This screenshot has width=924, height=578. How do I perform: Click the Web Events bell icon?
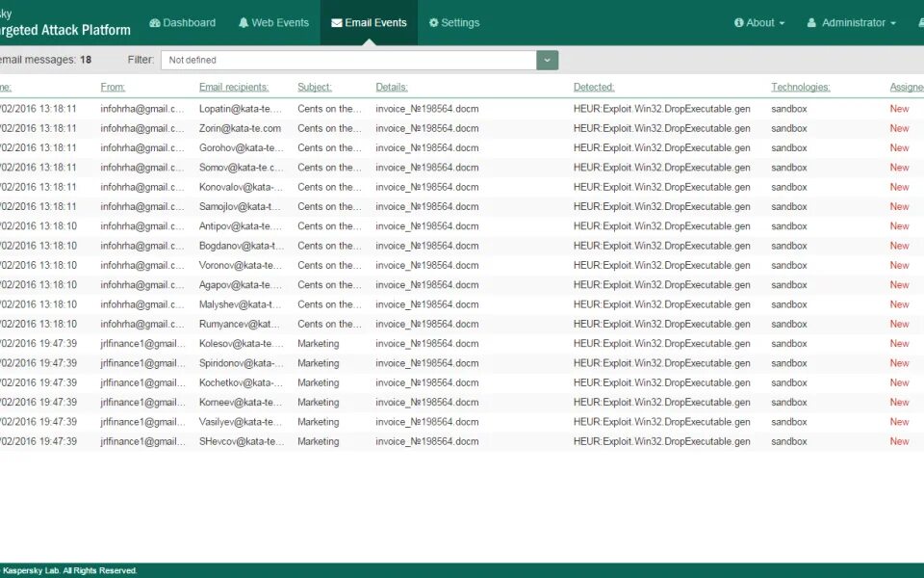pos(244,23)
